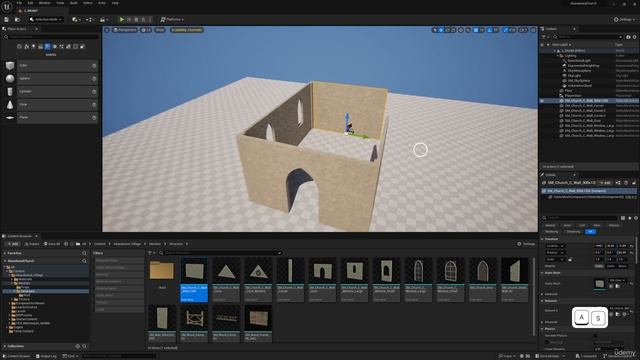
Task: Expand the Collections section in Content Browser
Action: click(4, 346)
